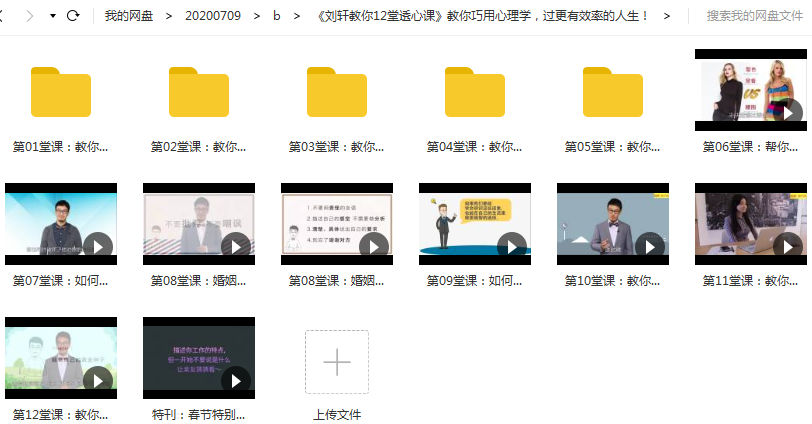Go to the b folder breadcrumb
This screenshot has width=812, height=424.
point(277,16)
